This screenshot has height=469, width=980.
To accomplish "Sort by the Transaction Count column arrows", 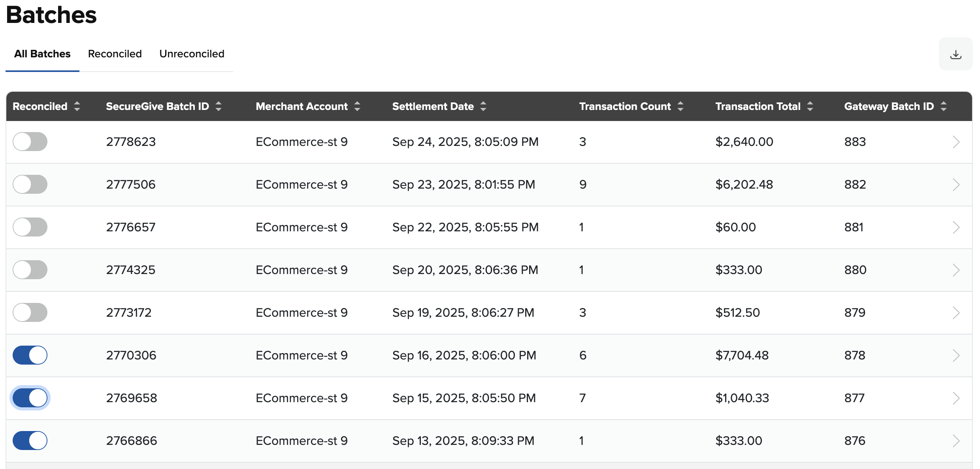I will [680, 106].
